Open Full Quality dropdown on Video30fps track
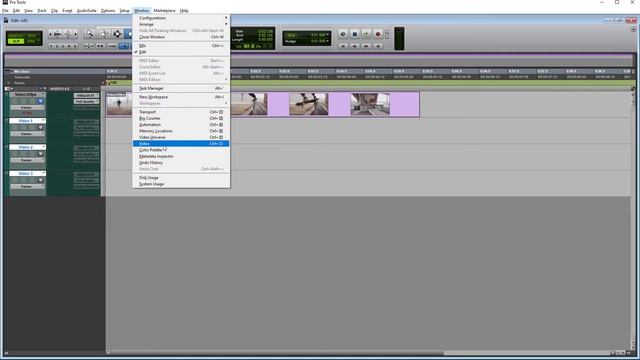This screenshot has height=360, width=640. pos(87,102)
